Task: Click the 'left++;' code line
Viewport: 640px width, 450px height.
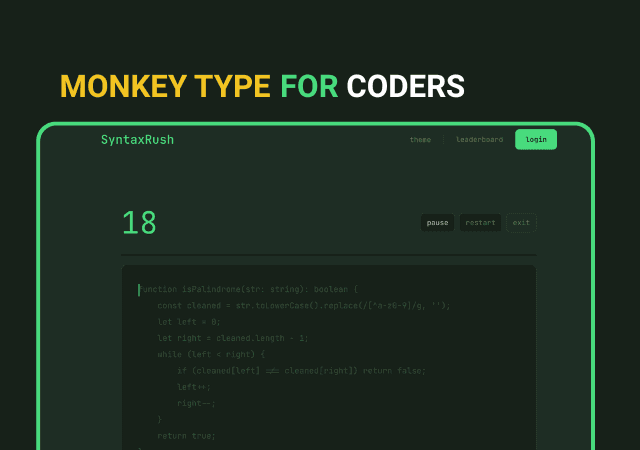Action: tap(193, 387)
